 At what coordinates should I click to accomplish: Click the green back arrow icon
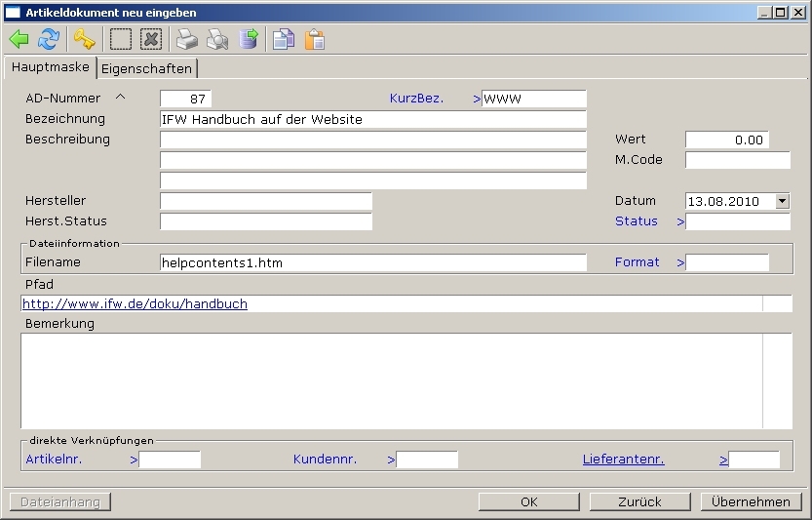click(19, 39)
